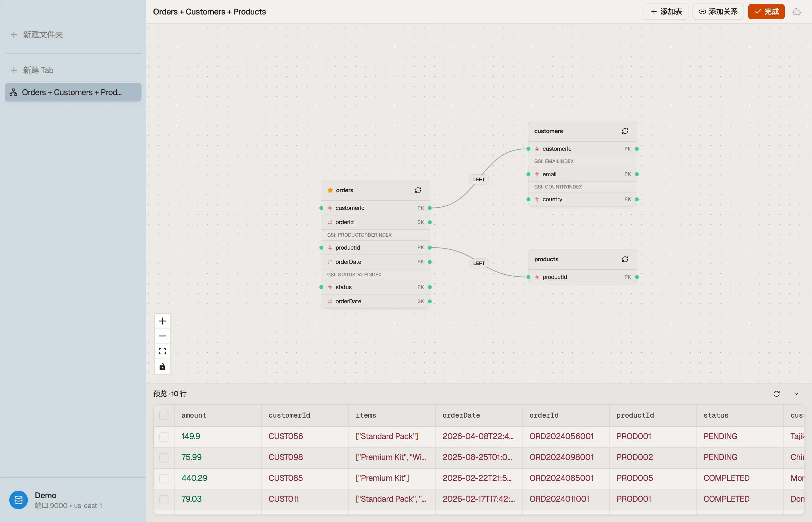
Task: Refresh the customers table node
Action: pyautogui.click(x=625, y=131)
